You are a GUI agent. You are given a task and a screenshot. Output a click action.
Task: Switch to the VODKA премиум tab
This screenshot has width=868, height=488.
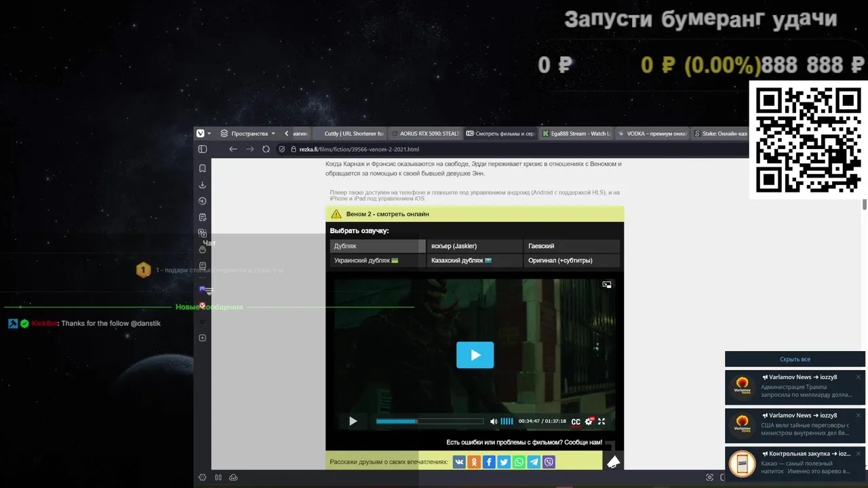pos(652,134)
